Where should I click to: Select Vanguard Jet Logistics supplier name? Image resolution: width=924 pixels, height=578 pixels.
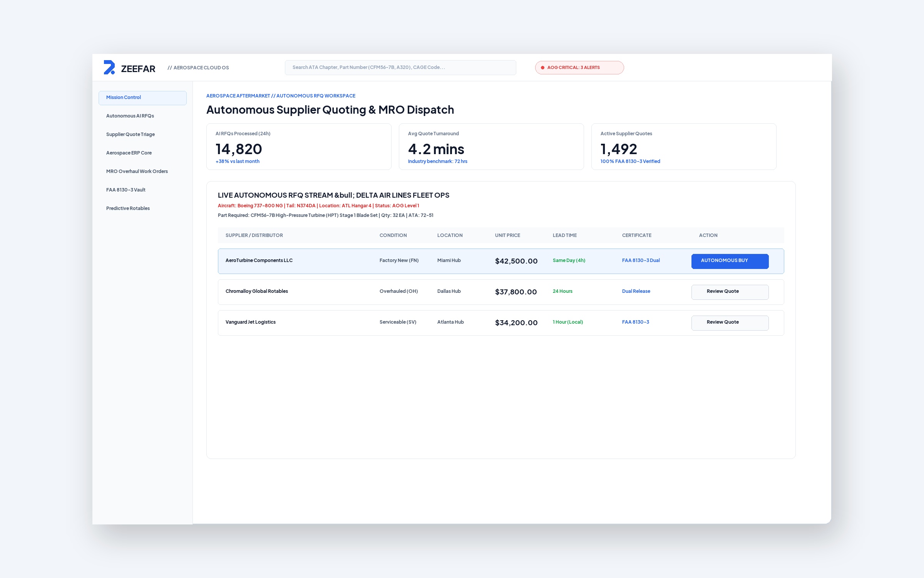click(x=251, y=322)
